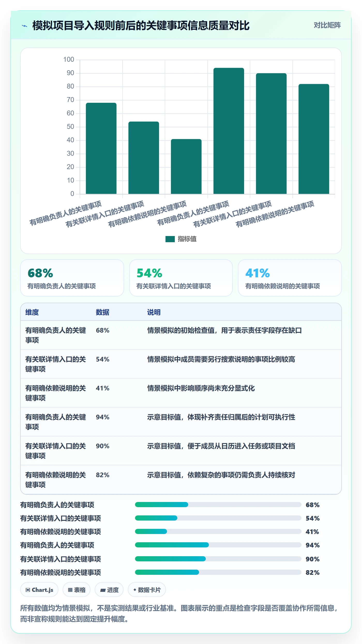Open the 54% 有关联详情入口的关键事项 data card
362x644 pixels.
tap(181, 278)
